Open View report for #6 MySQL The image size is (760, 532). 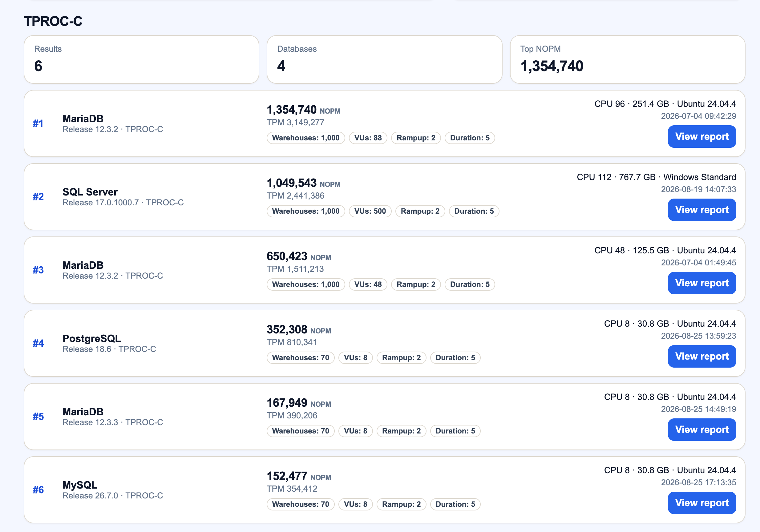pyautogui.click(x=702, y=503)
